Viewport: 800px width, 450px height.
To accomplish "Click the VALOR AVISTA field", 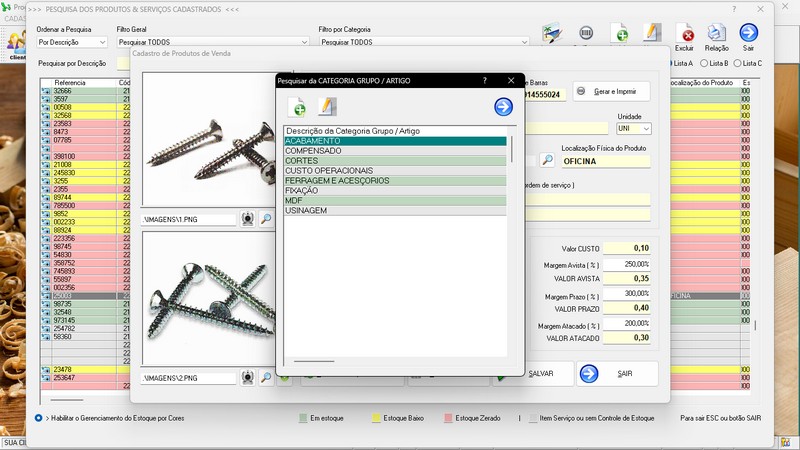I will pos(627,279).
